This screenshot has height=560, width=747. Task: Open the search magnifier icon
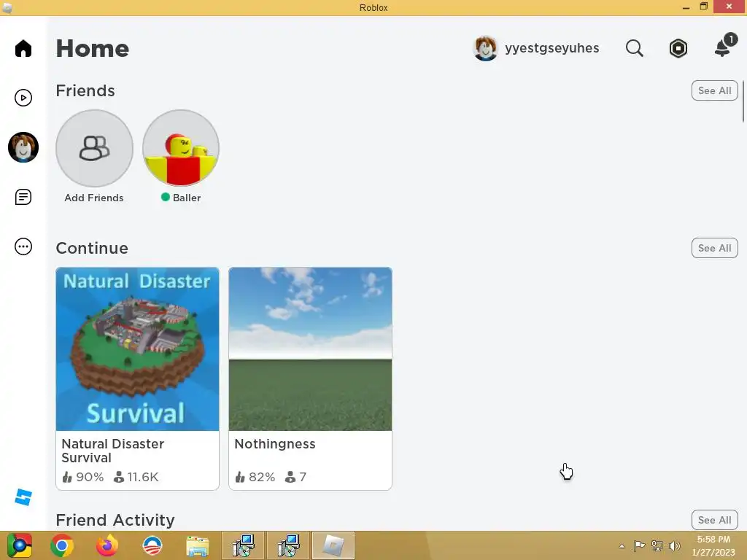click(634, 48)
